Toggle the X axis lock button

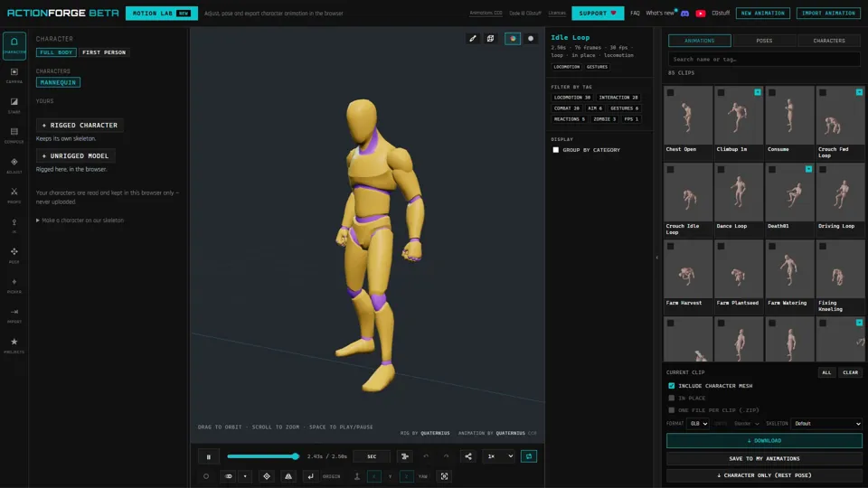click(374, 476)
